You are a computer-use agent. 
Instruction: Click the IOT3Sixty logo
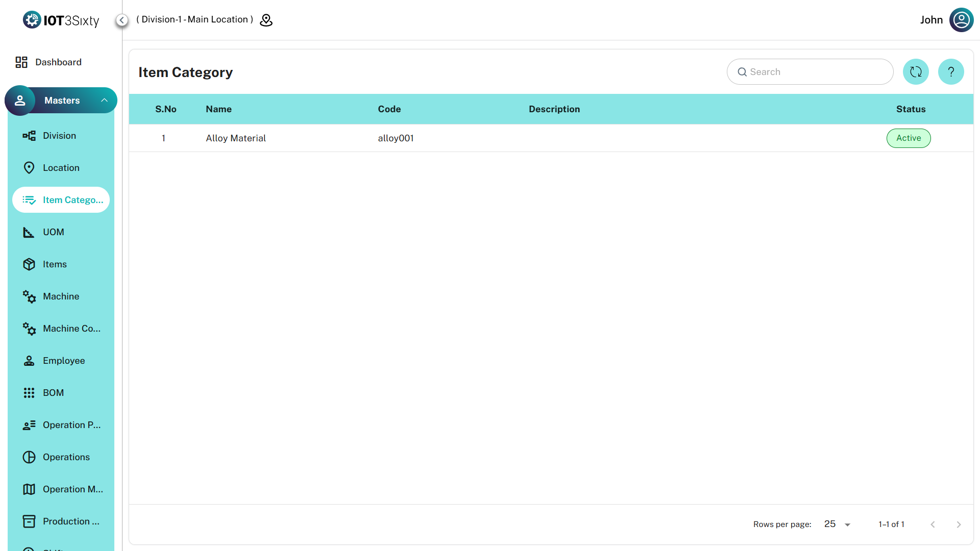61,20
